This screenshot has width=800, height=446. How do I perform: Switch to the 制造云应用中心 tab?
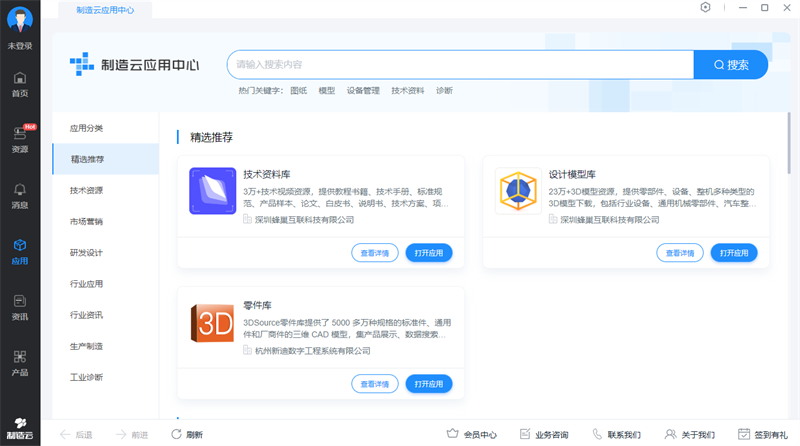coord(105,10)
